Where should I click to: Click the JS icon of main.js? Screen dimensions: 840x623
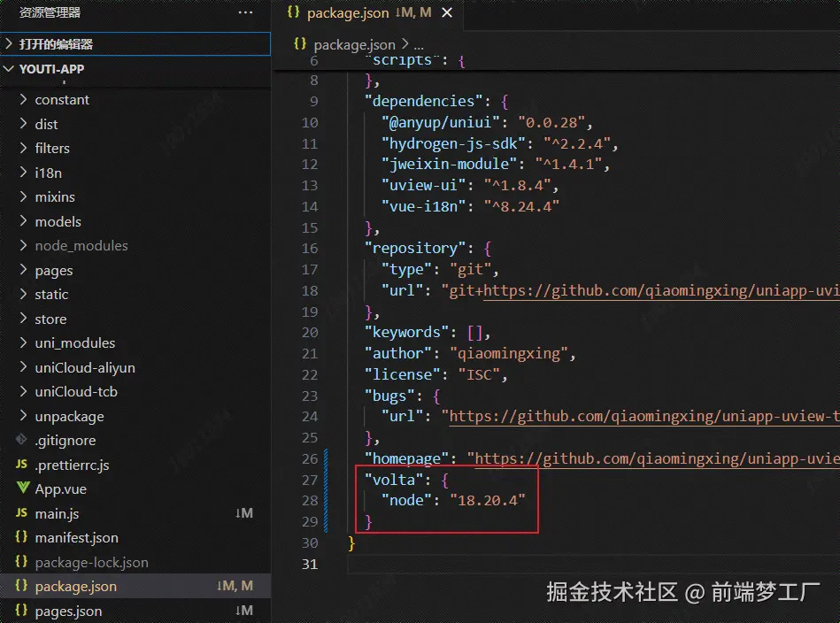pos(21,513)
